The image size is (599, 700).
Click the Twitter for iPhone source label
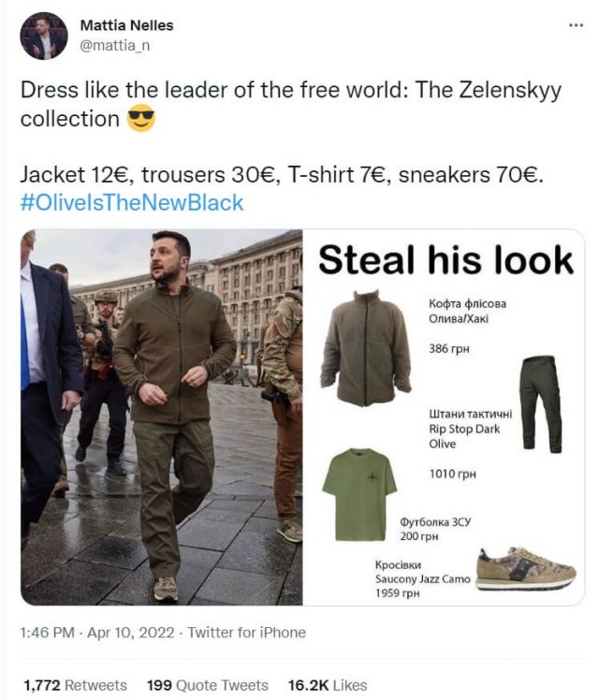(x=246, y=633)
